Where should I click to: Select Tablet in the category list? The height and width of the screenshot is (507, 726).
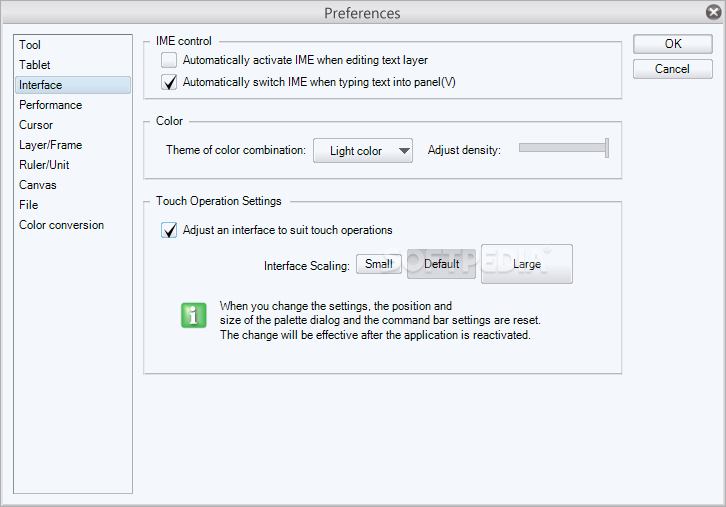[73, 65]
